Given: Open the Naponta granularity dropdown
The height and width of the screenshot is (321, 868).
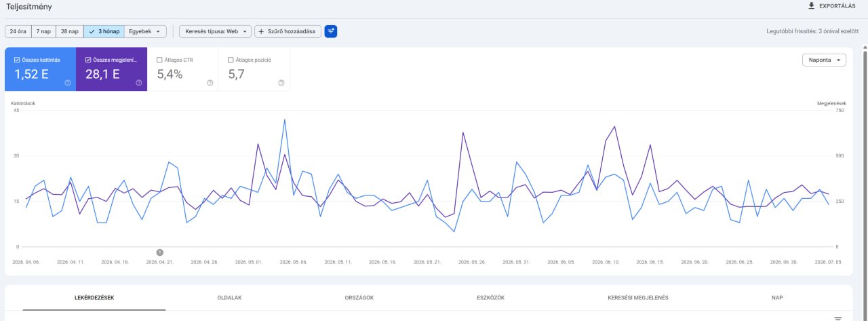Looking at the screenshot, I should pyautogui.click(x=824, y=60).
